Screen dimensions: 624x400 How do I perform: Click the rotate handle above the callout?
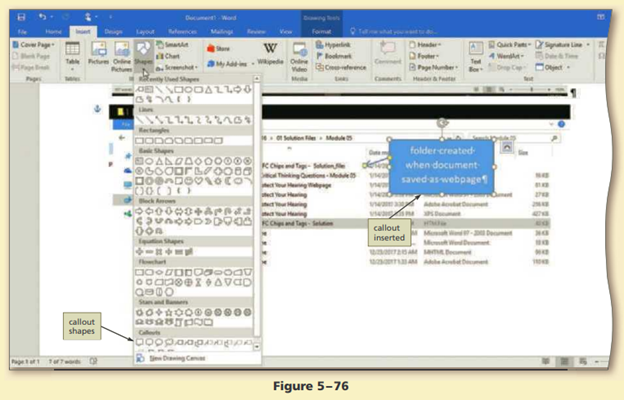442,123
